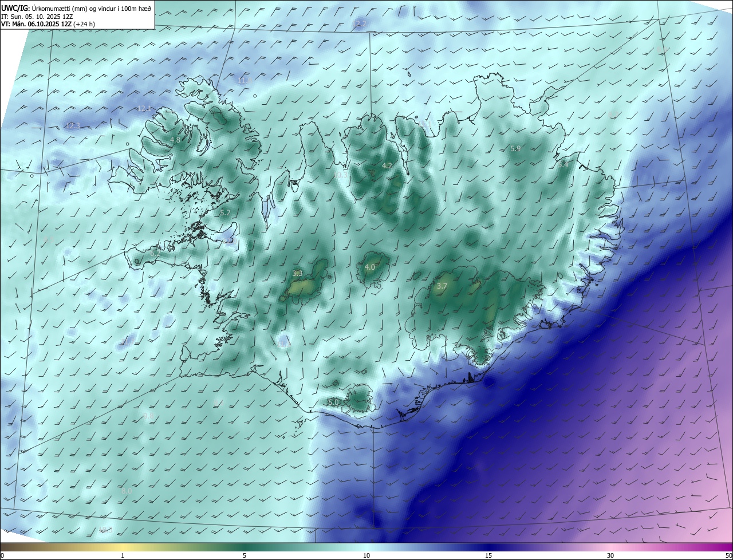Click the "5.0" value label near the south coast
733x560 pixels.
pos(333,403)
